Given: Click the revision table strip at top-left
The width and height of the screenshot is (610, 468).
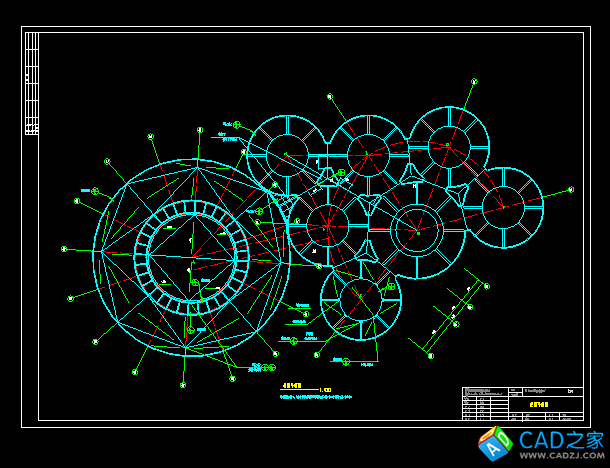Looking at the screenshot, I should (x=32, y=83).
